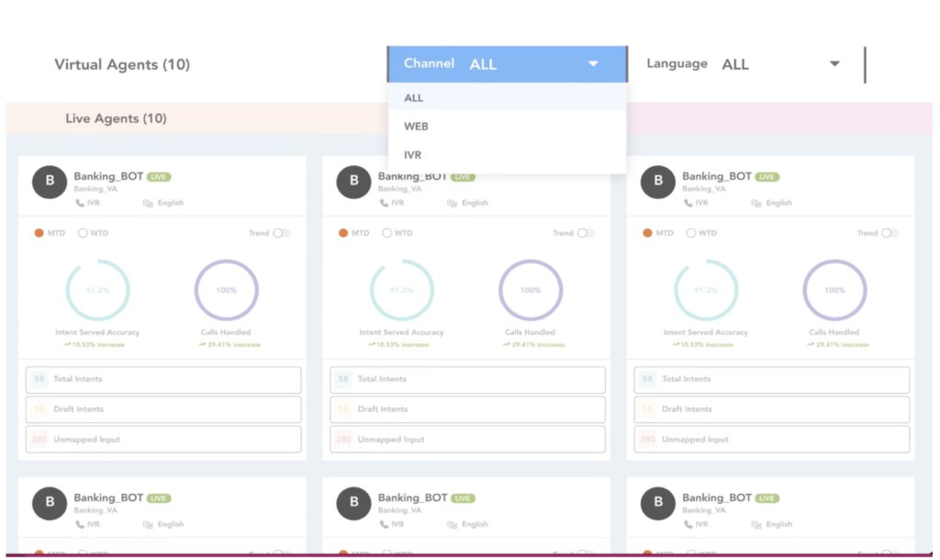Open Draft Intents on third top-row card
Viewport: 940px width, 560px height.
pos(771,409)
